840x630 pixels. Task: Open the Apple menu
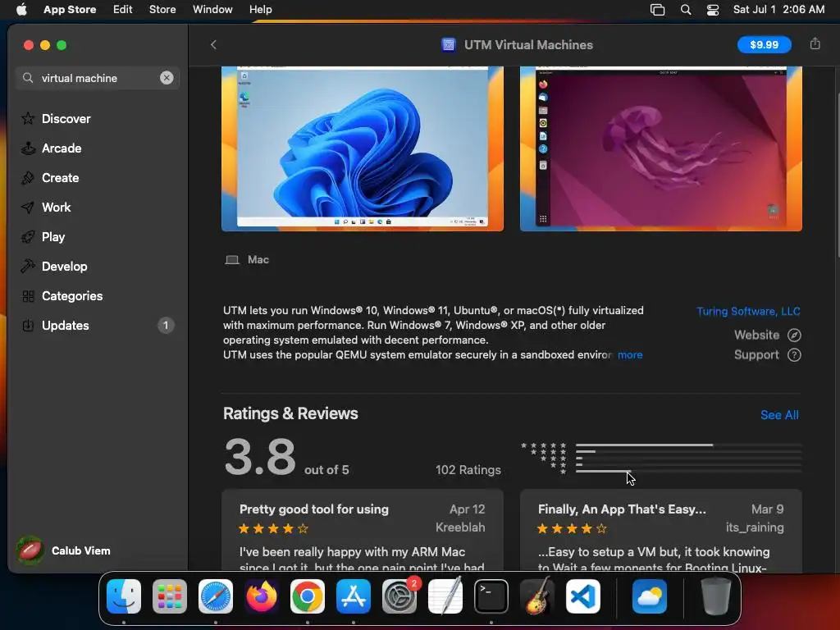coord(21,10)
